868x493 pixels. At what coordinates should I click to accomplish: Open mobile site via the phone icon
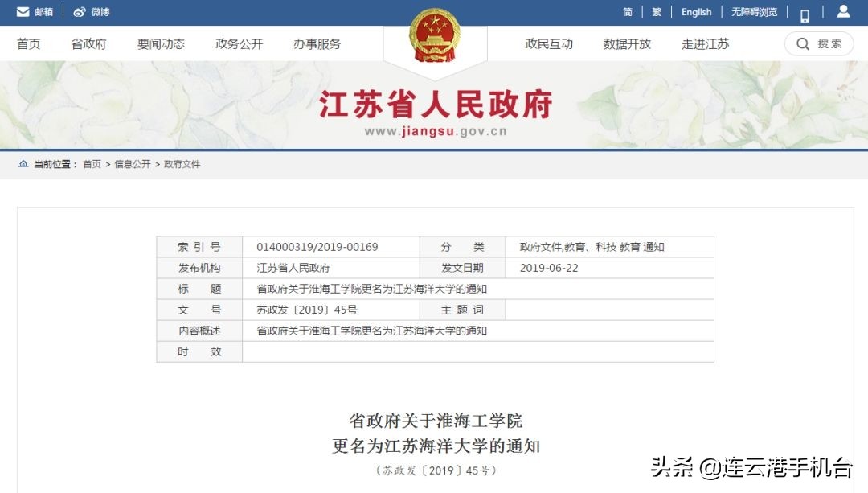coord(804,12)
